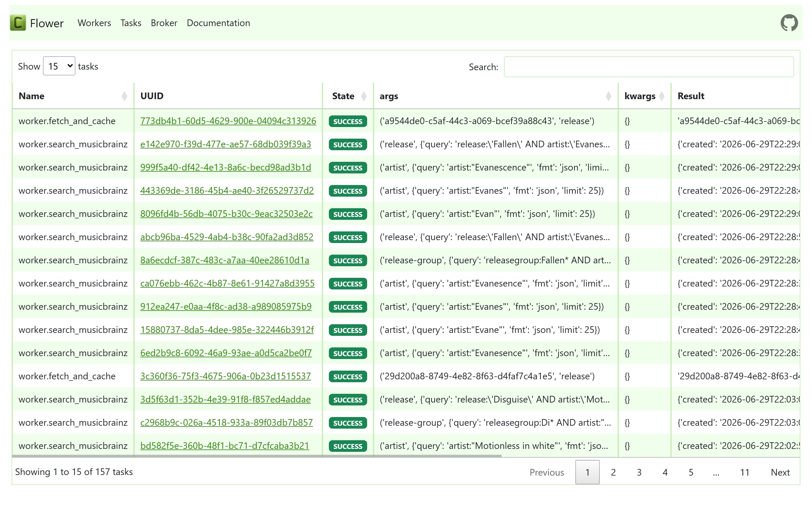Open the Broker page
Viewport: 812px width, 522px height.
[x=164, y=23]
